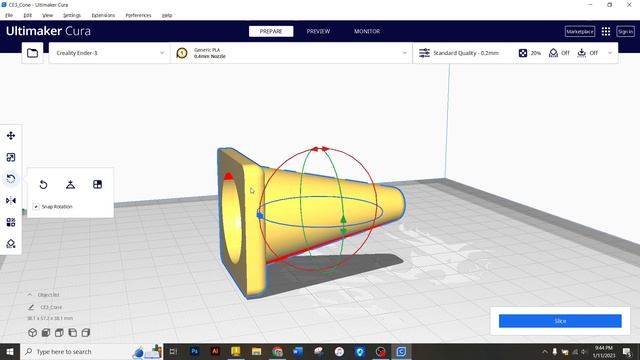Click the Sign in button

coord(625,31)
